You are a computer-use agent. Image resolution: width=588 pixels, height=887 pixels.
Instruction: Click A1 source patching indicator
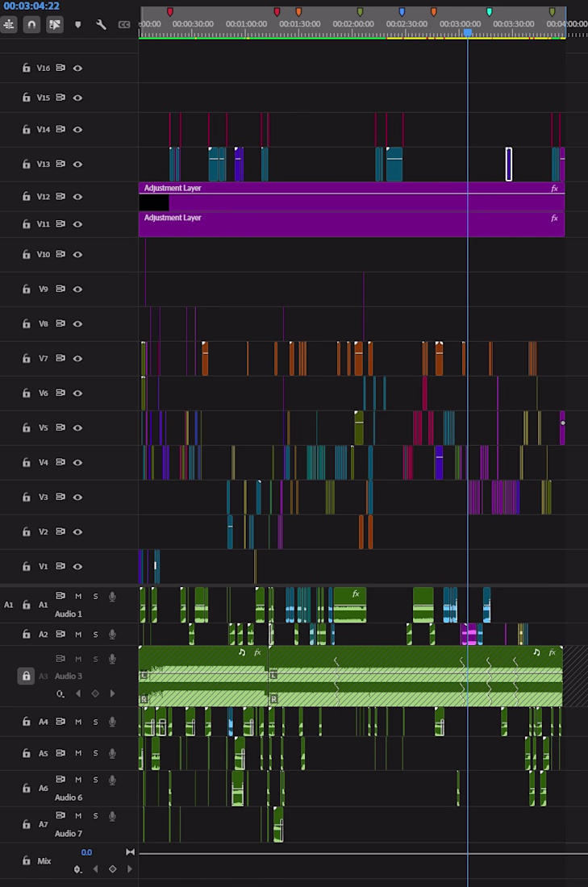[9, 605]
